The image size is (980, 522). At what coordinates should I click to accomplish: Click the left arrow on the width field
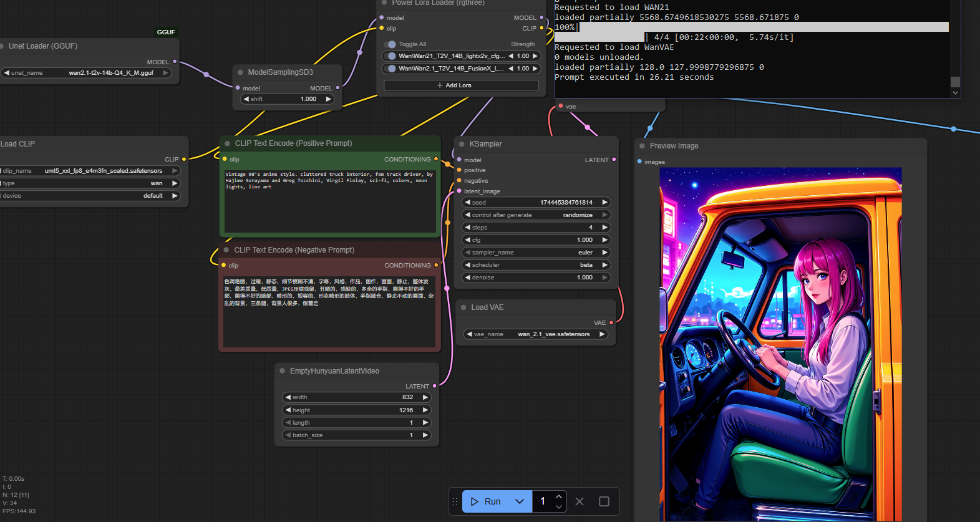coord(288,397)
